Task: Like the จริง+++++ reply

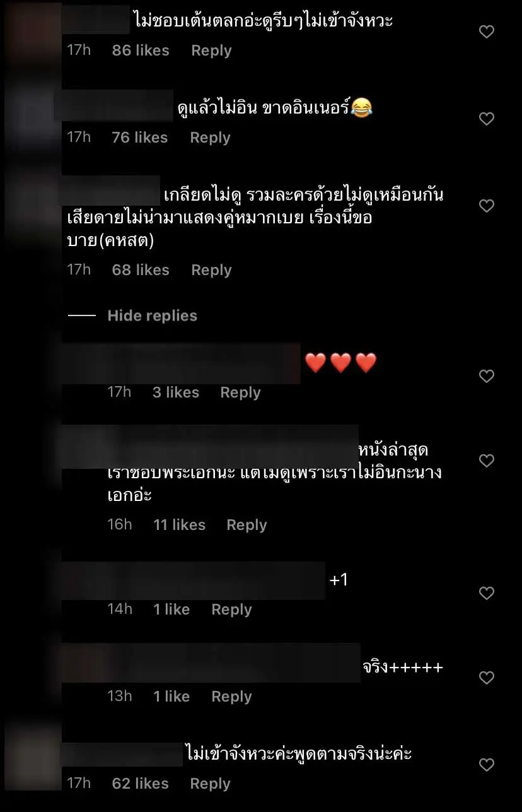Action: (487, 678)
